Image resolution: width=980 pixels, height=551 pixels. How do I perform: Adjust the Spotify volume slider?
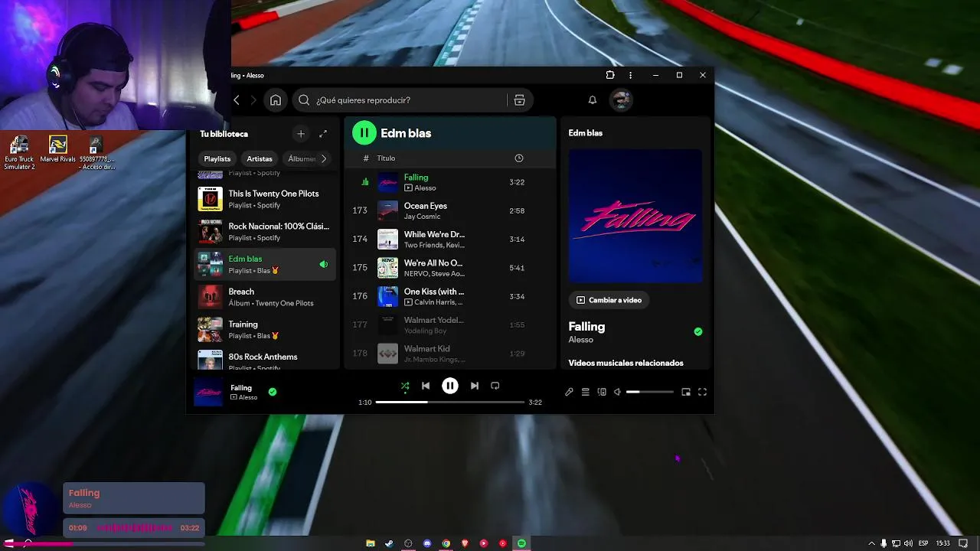pyautogui.click(x=650, y=392)
